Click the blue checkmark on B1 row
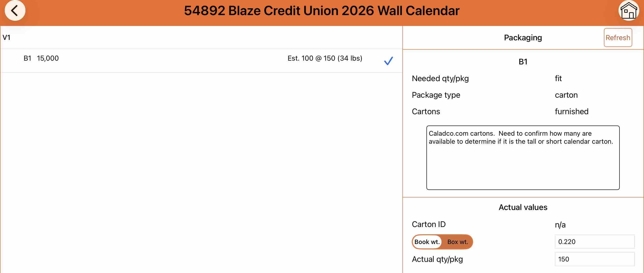 coord(388,61)
